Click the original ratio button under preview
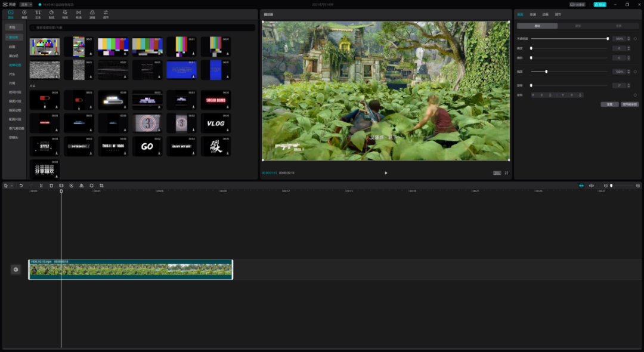The image size is (644, 352). [x=497, y=173]
